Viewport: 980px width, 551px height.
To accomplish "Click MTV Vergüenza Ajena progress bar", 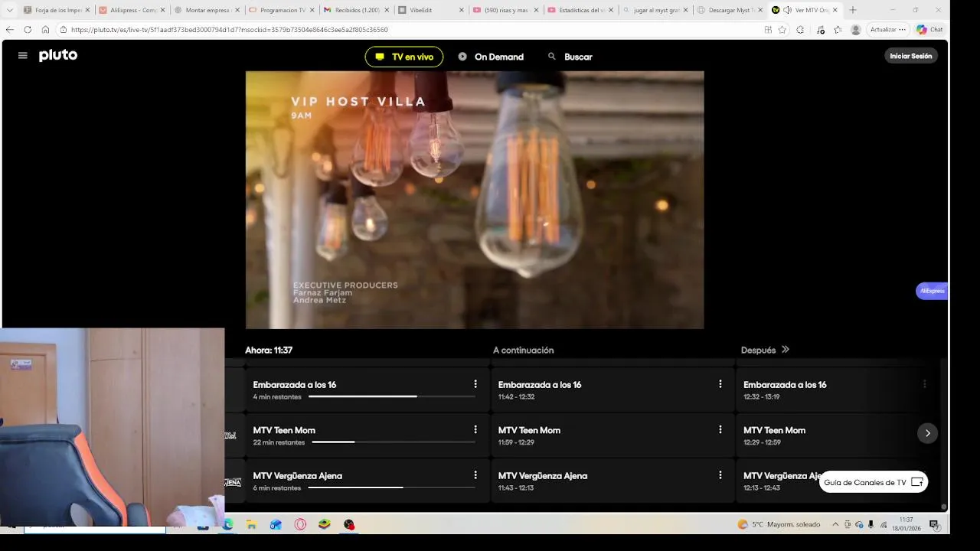I will (392, 487).
